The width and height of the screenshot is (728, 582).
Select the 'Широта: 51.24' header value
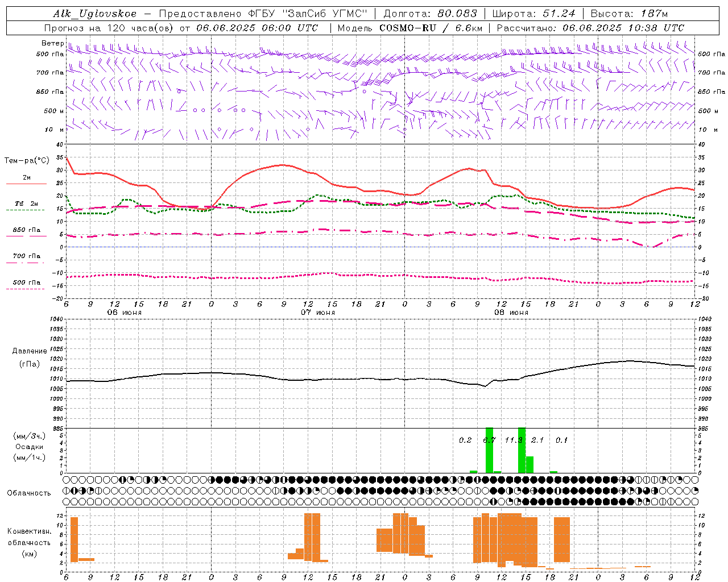[x=533, y=14]
